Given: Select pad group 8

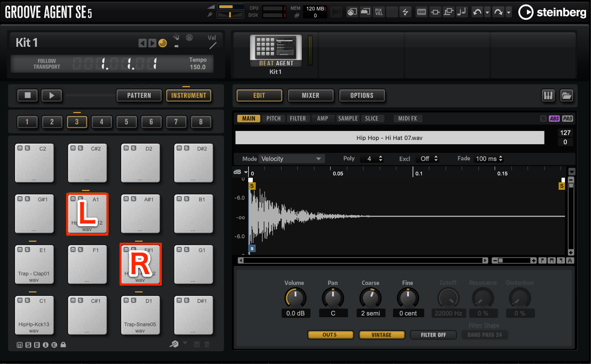Looking at the screenshot, I should pyautogui.click(x=201, y=122).
